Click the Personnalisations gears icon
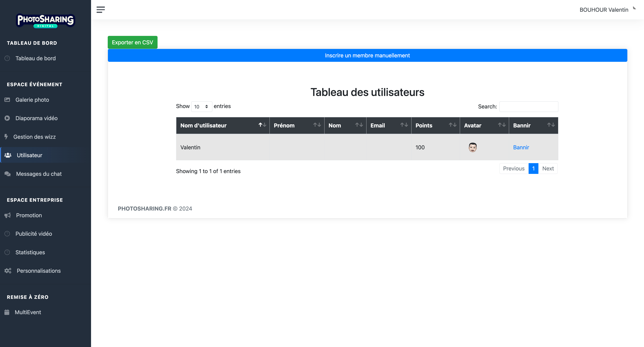The height and width of the screenshot is (347, 644). [8, 271]
